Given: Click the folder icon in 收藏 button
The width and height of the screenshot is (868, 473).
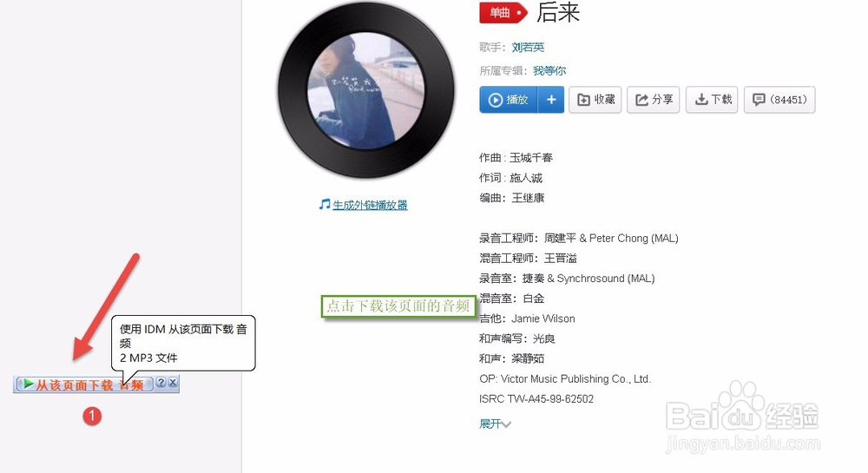Looking at the screenshot, I should [x=583, y=100].
